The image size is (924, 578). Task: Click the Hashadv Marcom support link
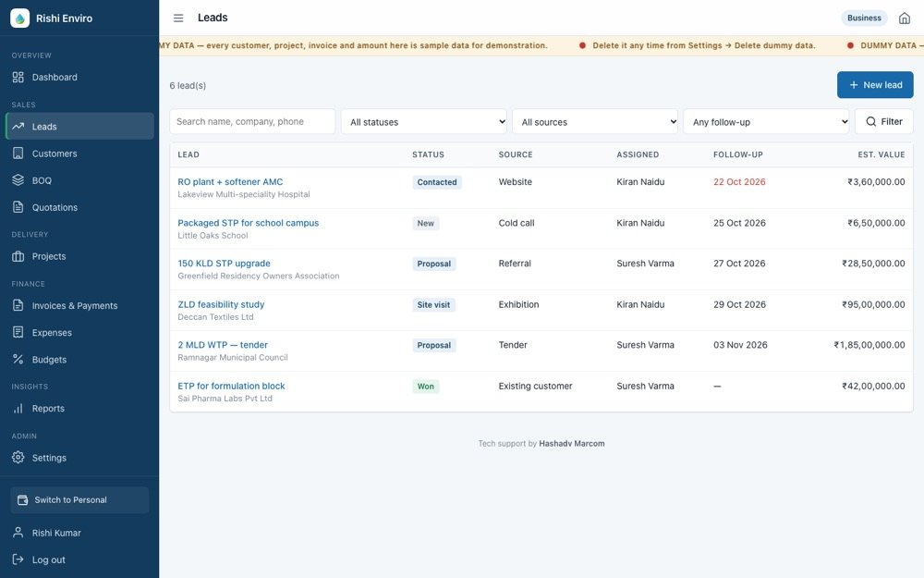coord(572,444)
